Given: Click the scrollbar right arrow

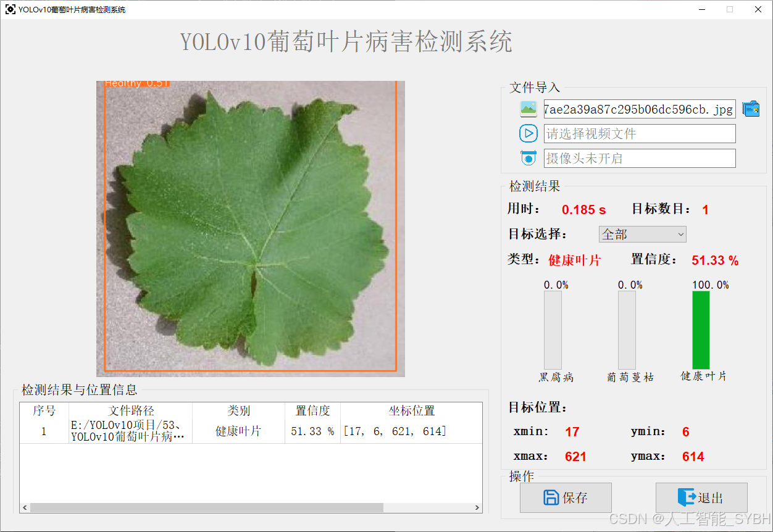Looking at the screenshot, I should (477, 507).
